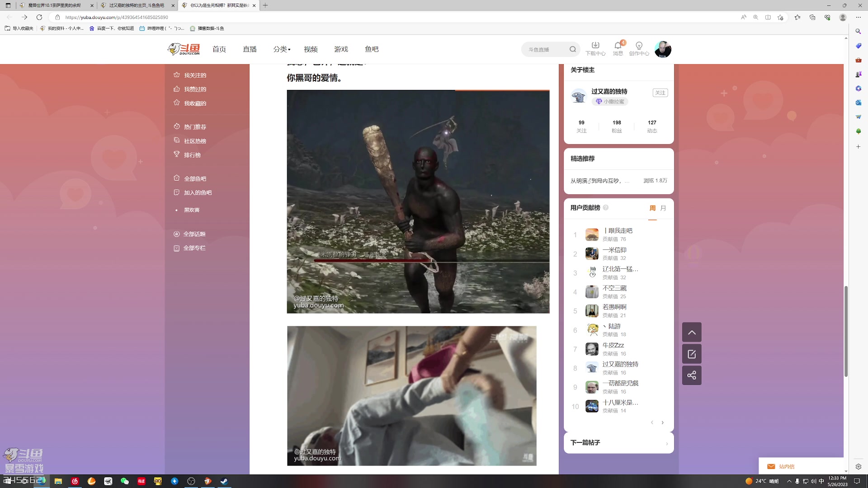868x488 pixels.
Task: Click the write post edit icon
Action: tap(692, 354)
